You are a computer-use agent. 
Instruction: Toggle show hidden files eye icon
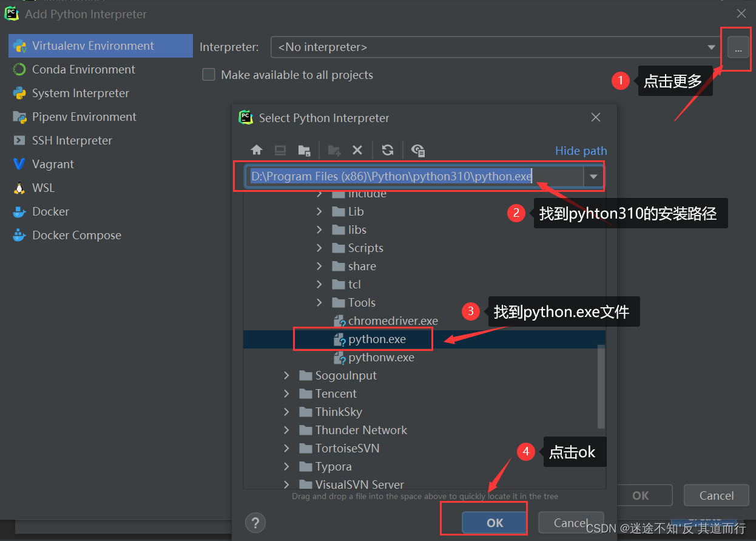(418, 150)
